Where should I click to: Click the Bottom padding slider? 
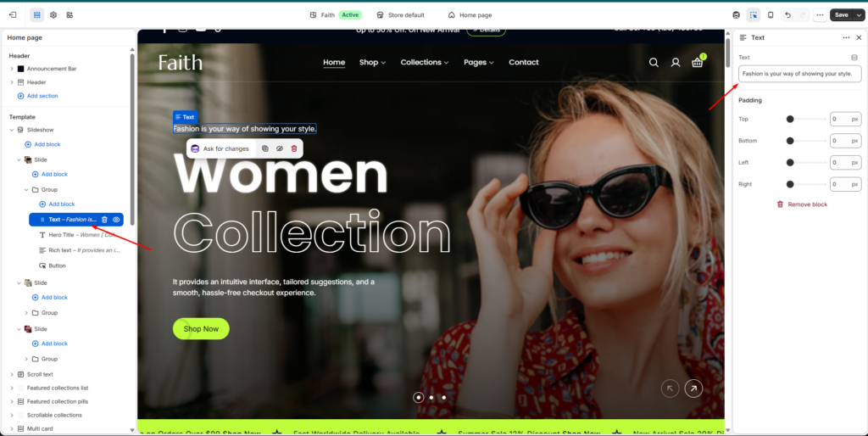[x=807, y=141]
